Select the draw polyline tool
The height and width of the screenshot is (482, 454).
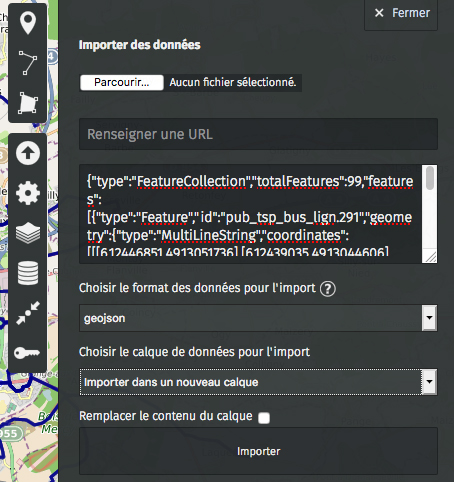(28, 63)
